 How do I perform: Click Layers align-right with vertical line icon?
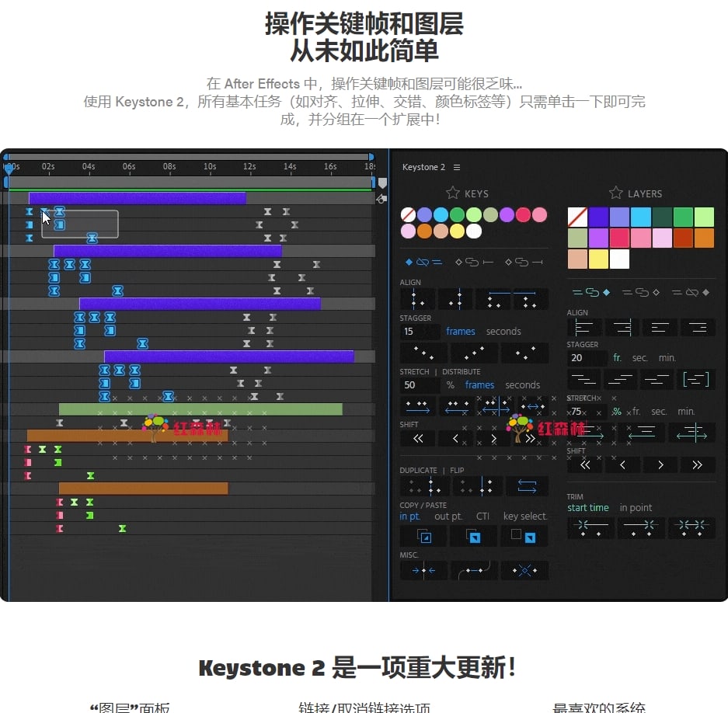click(x=622, y=328)
